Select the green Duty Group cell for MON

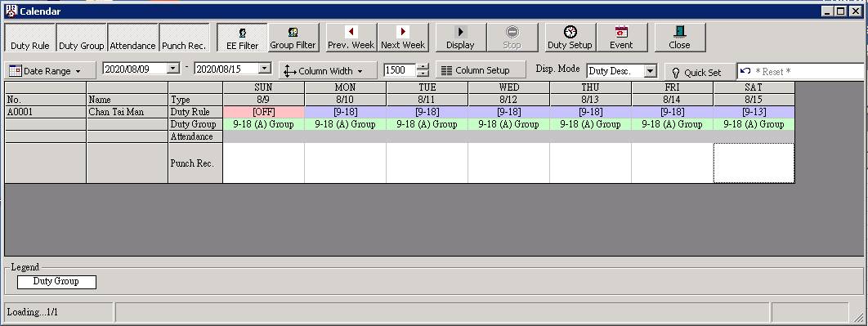[x=346, y=124]
